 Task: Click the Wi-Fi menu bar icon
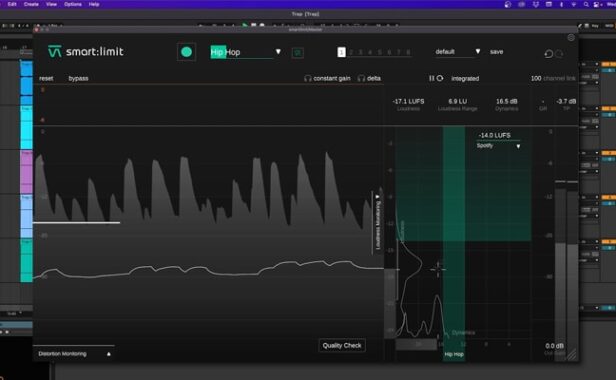[x=574, y=4]
